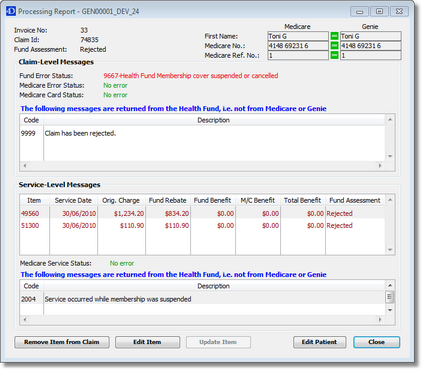The width and height of the screenshot is (422, 370).
Task: Click Description header in claim-level messages table
Action: click(x=214, y=120)
